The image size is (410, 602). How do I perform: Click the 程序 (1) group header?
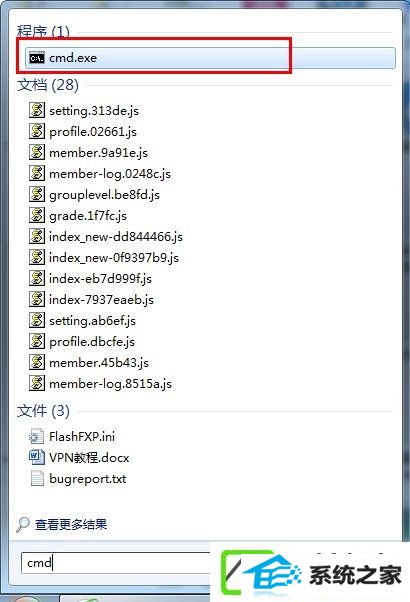43,31
